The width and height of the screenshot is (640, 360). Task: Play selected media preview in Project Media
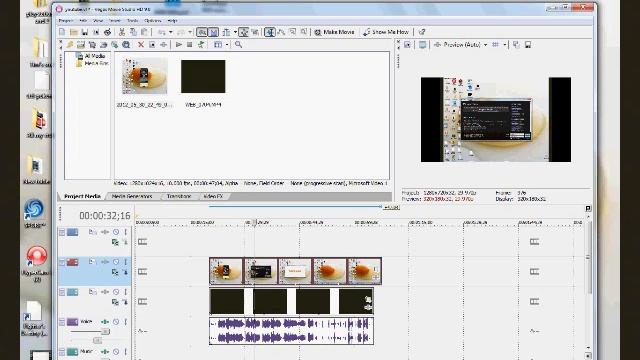click(x=179, y=44)
